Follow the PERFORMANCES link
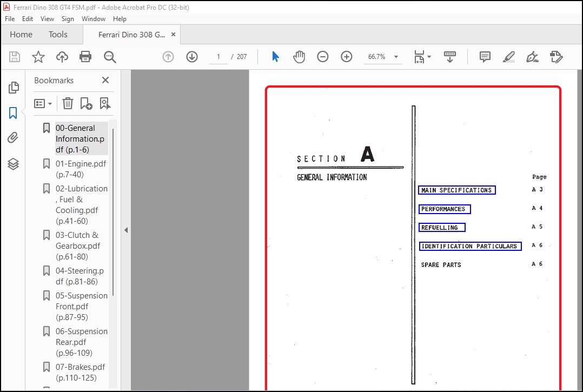 click(445, 209)
